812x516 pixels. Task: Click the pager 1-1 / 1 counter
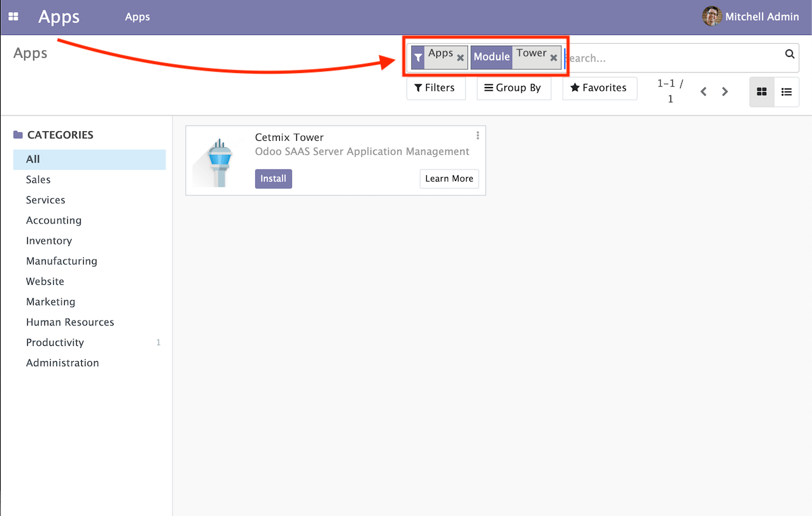tap(671, 91)
